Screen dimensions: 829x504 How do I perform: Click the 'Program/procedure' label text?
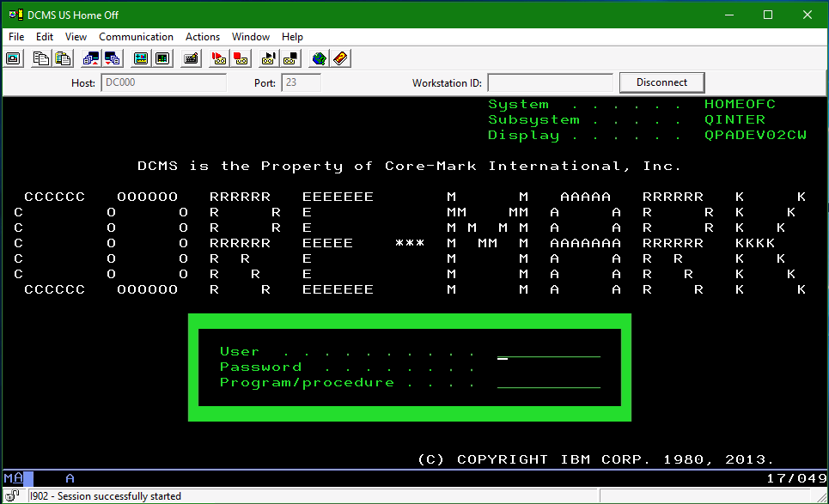[x=307, y=382]
